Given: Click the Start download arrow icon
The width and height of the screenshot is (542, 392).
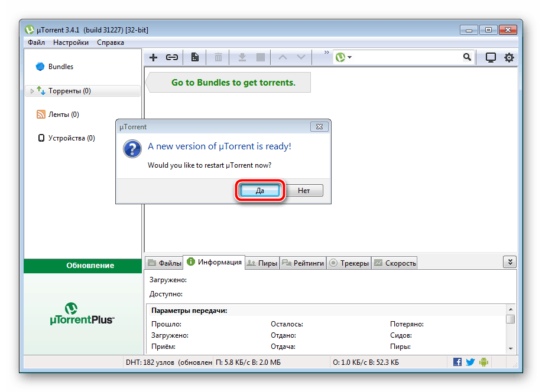Looking at the screenshot, I should 242,57.
